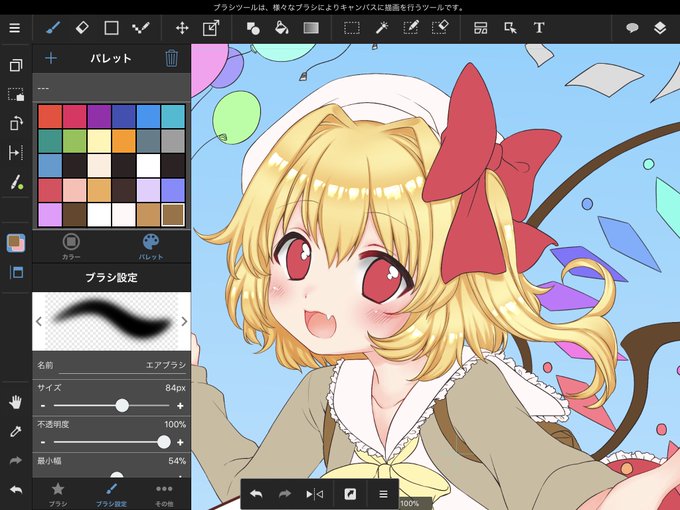Select the rectangle shape tool
Viewport: 680px width, 510px height.
pyautogui.click(x=111, y=28)
